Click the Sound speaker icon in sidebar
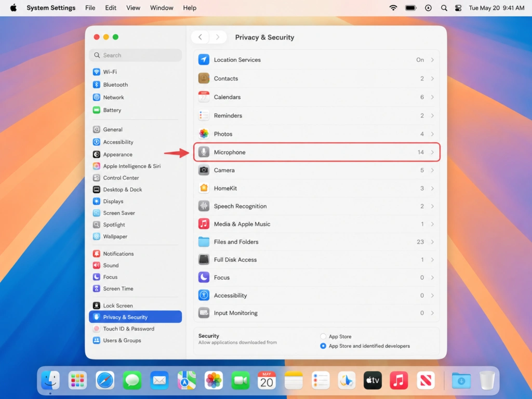This screenshot has width=532, height=399. [96, 265]
